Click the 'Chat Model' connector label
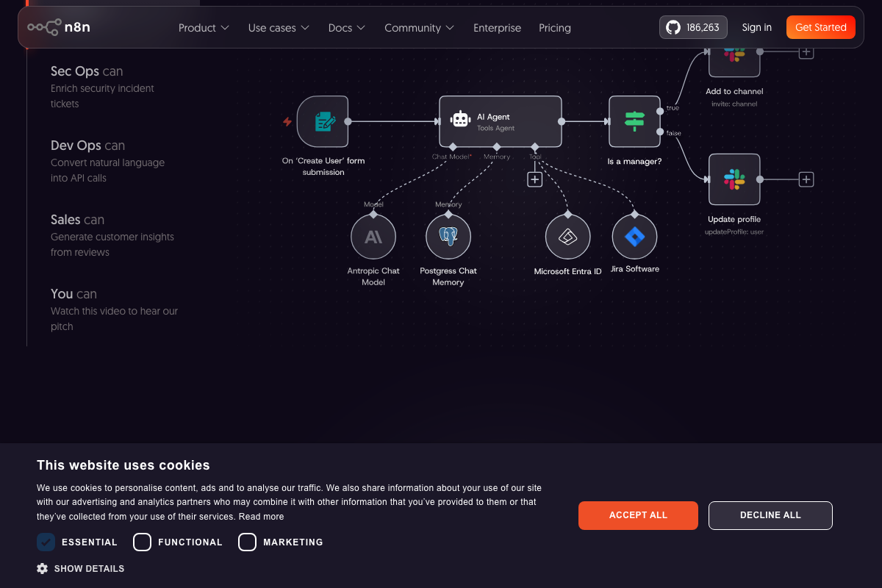The image size is (882, 588). click(451, 157)
